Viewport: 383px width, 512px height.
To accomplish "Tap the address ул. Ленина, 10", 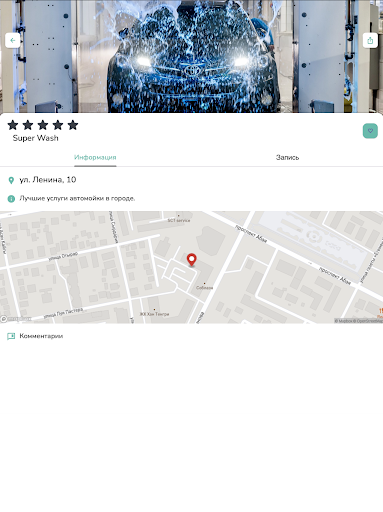I will 48,180.
